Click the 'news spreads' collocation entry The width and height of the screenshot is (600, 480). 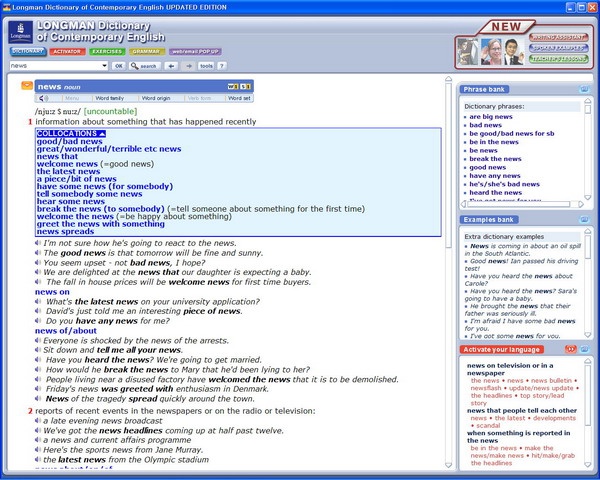[x=65, y=231]
